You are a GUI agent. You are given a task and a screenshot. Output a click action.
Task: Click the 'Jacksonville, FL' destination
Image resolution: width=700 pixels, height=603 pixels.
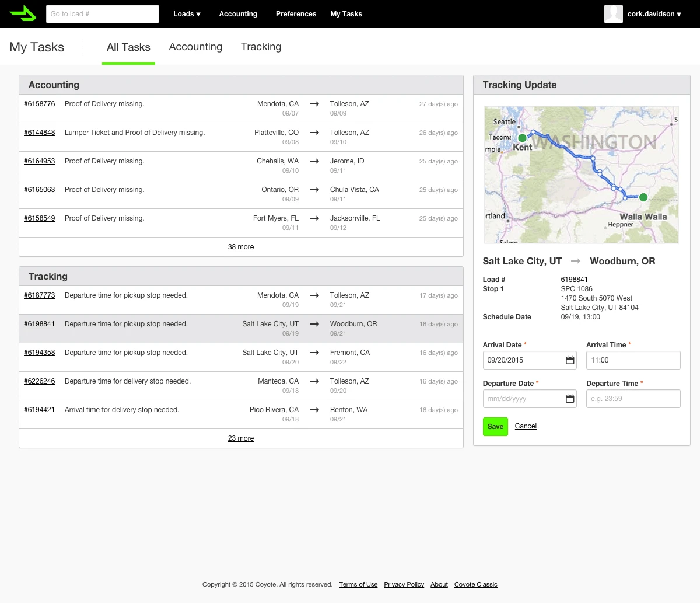355,218
